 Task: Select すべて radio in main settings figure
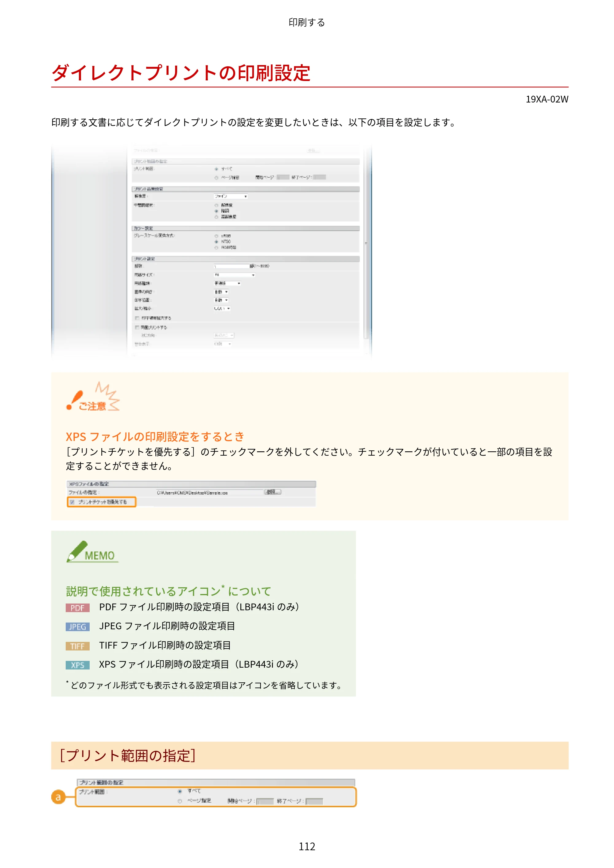tap(216, 169)
